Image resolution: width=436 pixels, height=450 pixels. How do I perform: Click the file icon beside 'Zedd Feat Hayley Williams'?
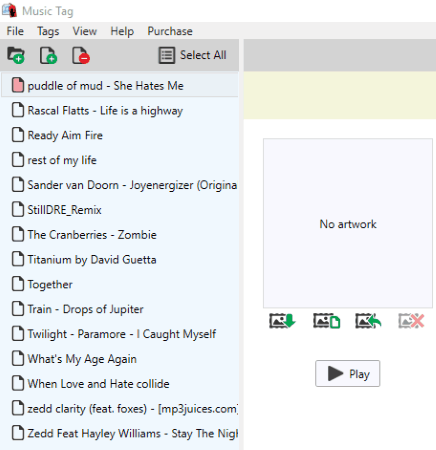pyautogui.click(x=18, y=433)
